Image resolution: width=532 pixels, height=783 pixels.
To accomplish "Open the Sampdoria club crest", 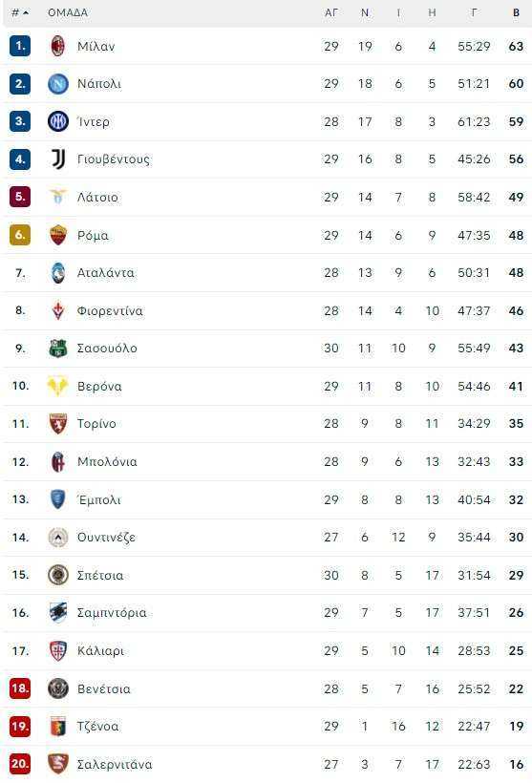I will click(58, 613).
